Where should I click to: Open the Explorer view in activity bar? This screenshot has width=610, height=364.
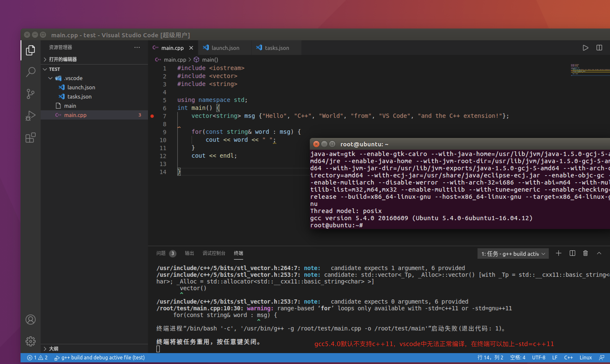(30, 50)
